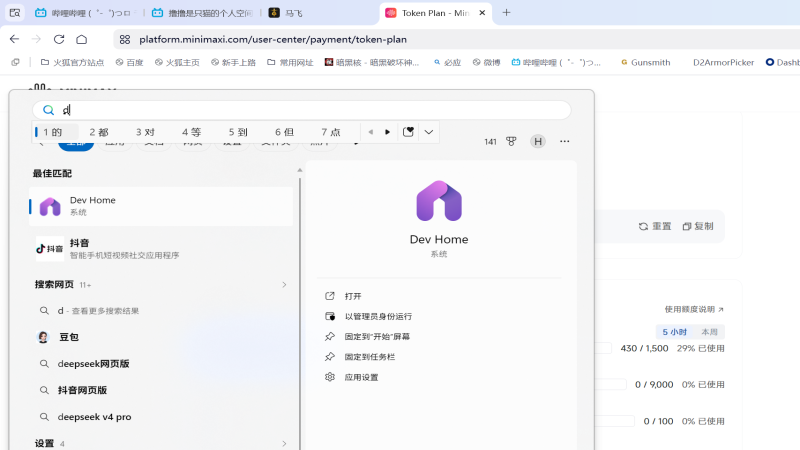Image resolution: width=800 pixels, height=450 pixels.
Task: Select the 抖音 app result
Action: pyautogui.click(x=161, y=248)
